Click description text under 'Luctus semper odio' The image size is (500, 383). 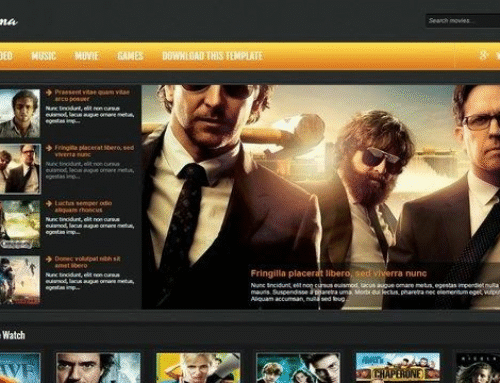click(90, 226)
